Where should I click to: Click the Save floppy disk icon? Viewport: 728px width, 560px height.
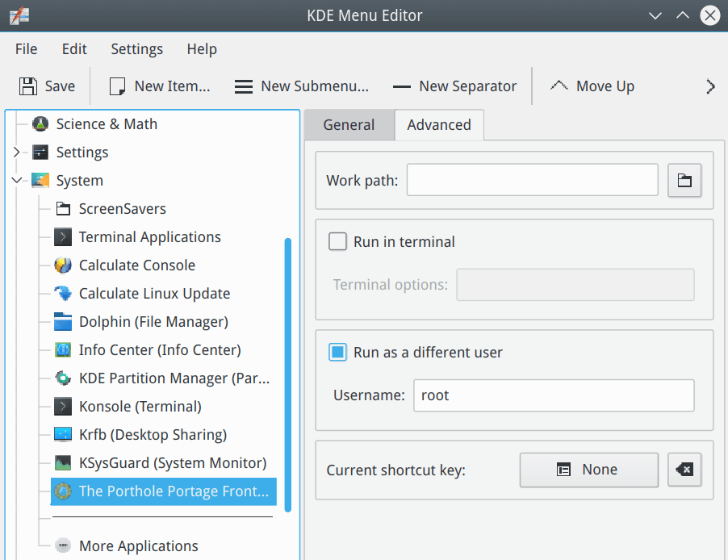(28, 86)
